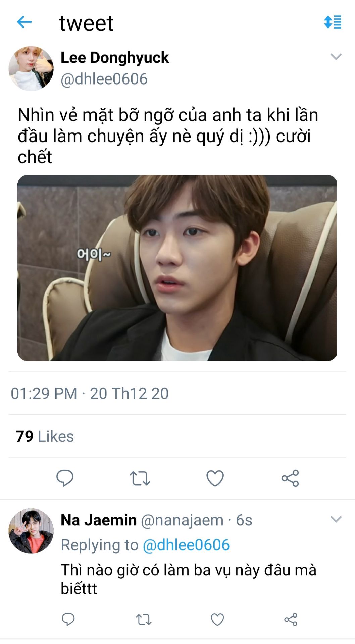Retweet the main tweet
The width and height of the screenshot is (355, 644).
(140, 478)
